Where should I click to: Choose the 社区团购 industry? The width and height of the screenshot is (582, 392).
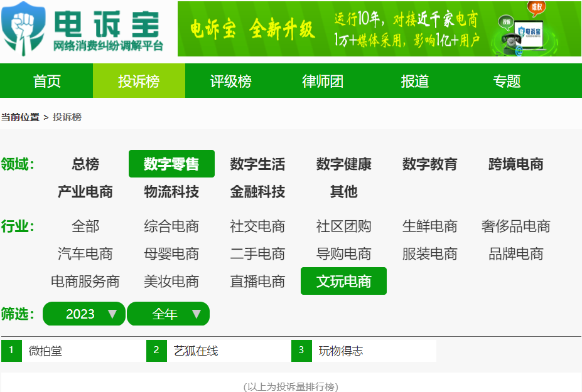click(343, 226)
